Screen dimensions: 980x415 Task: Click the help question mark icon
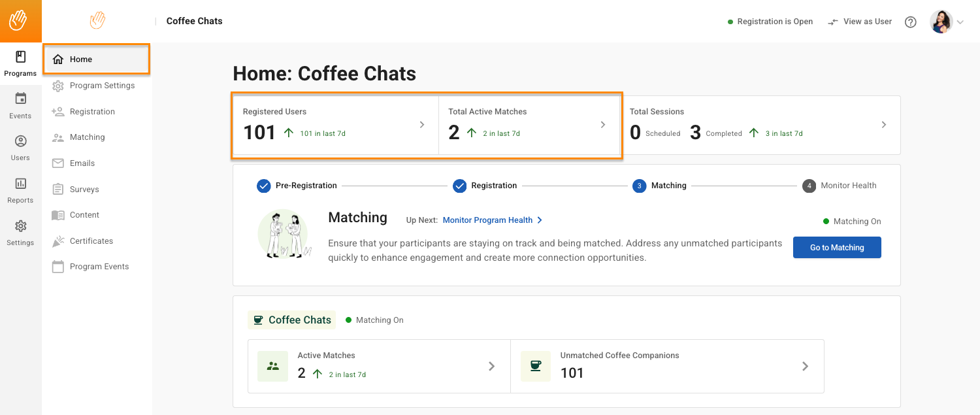pos(910,22)
